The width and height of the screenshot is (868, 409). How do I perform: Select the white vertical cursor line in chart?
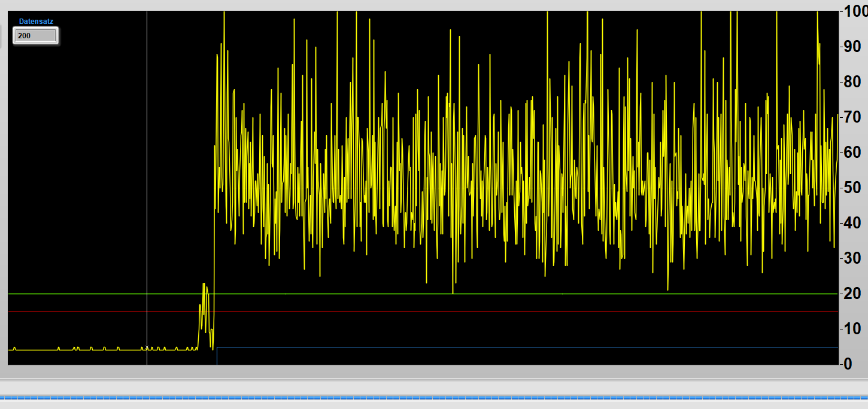coord(147,188)
